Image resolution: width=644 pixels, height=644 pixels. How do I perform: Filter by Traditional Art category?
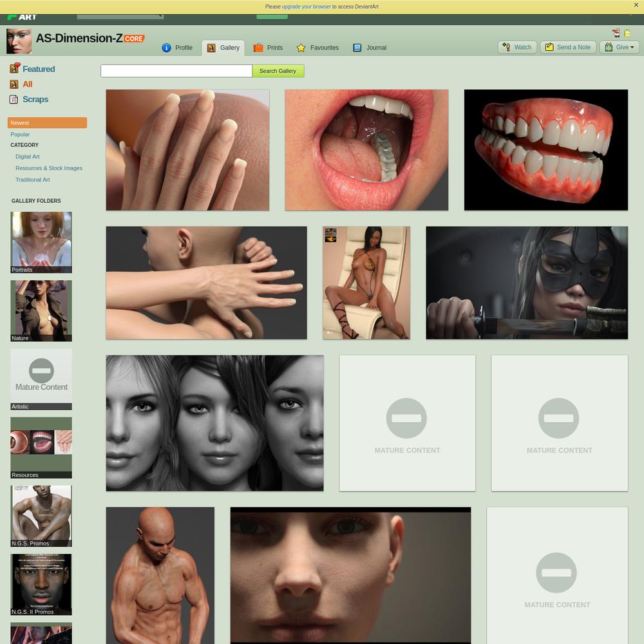(x=33, y=180)
